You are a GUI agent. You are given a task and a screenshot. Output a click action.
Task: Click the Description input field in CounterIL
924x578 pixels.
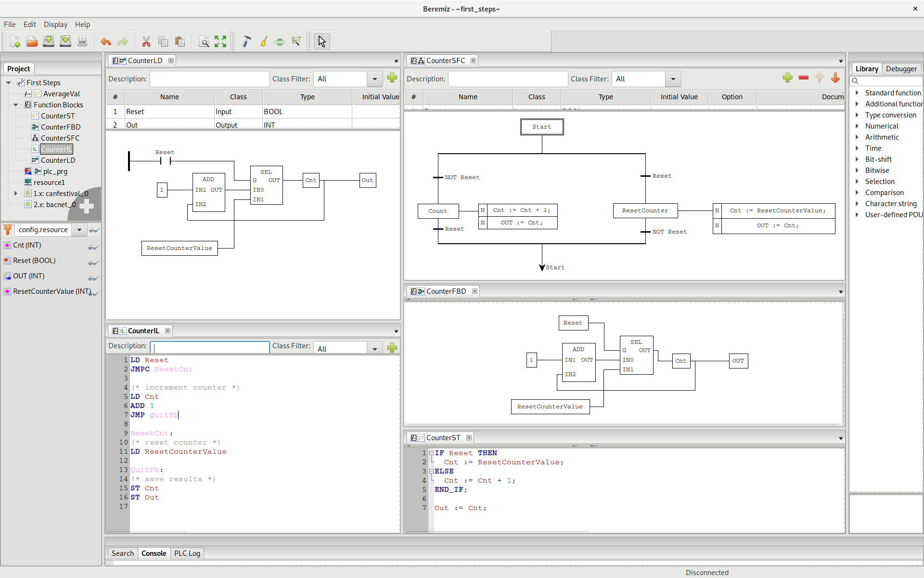[208, 346]
